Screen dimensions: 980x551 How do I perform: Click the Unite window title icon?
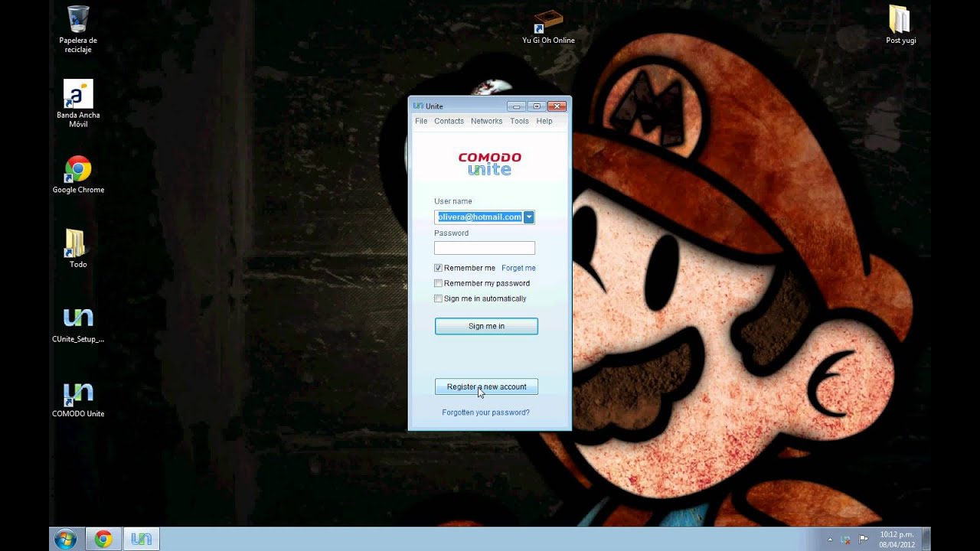tap(418, 106)
